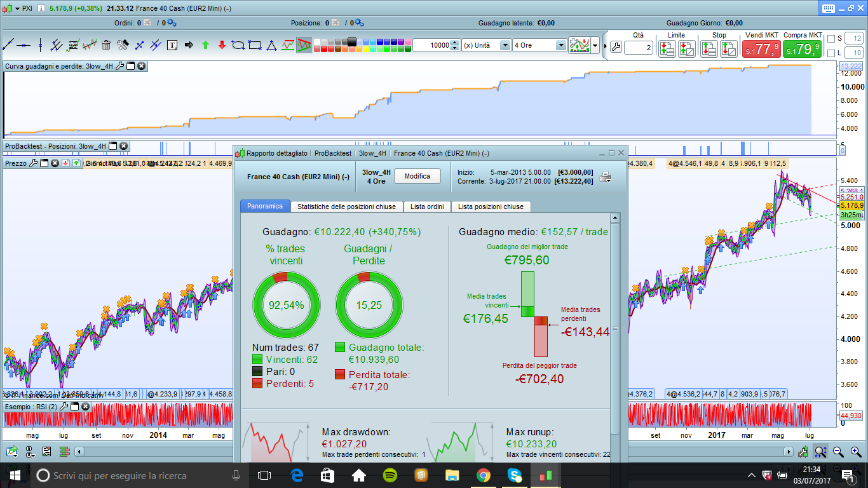Viewport: 868px width, 488px height.
Task: Click the Modifica button
Action: click(417, 176)
